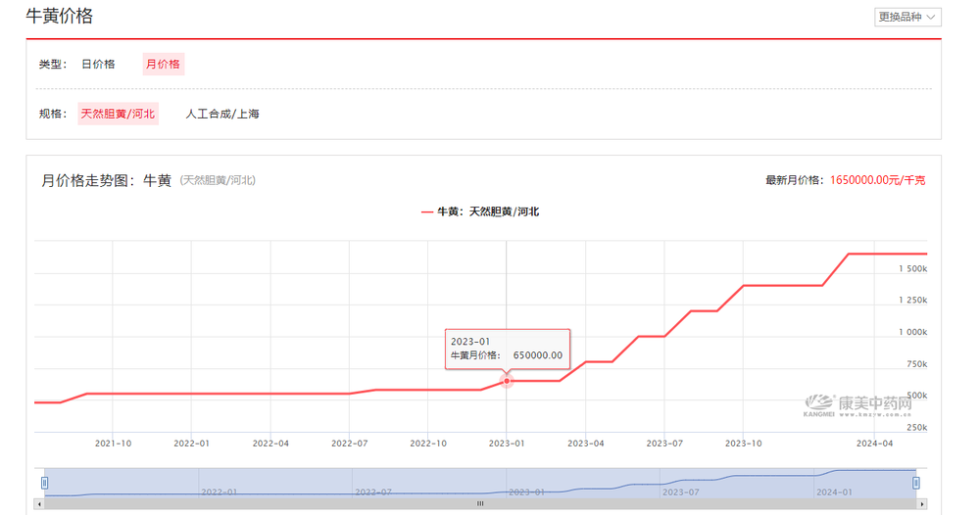Toggle the 牛黄：天然胆黄/河北 legend series
This screenshot has height=515, width=980.
point(480,211)
